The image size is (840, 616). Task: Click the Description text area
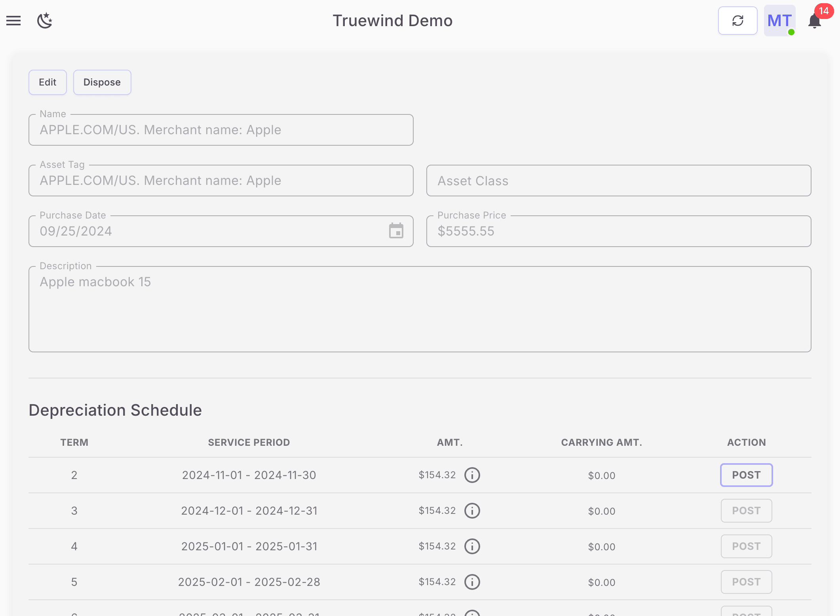click(420, 309)
